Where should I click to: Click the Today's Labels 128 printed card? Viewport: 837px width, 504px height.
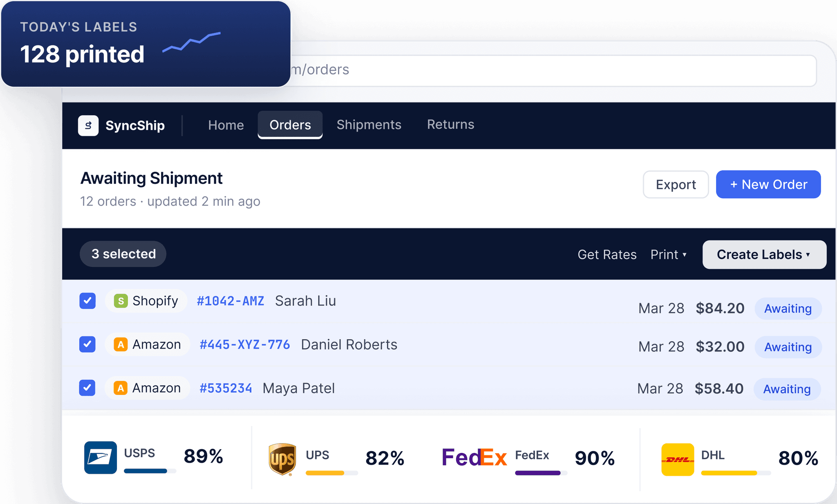(x=146, y=44)
